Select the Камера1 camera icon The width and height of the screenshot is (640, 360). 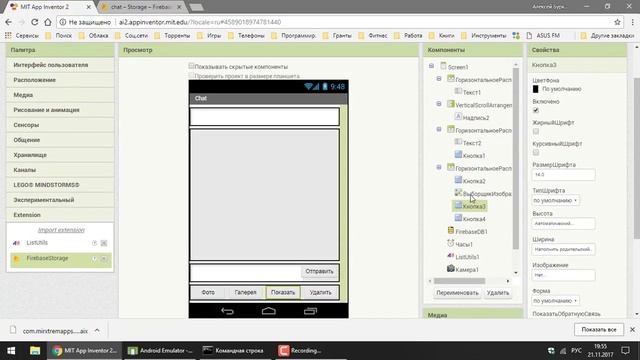pos(451,268)
